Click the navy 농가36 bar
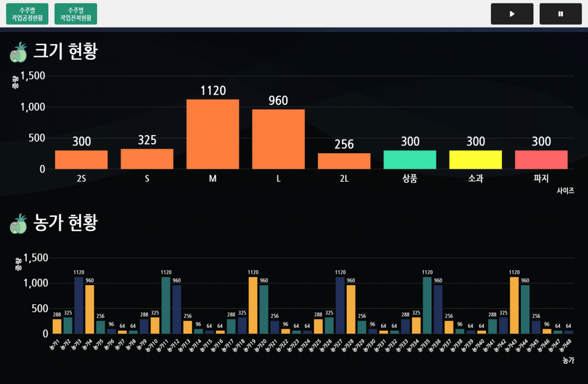 (x=438, y=309)
